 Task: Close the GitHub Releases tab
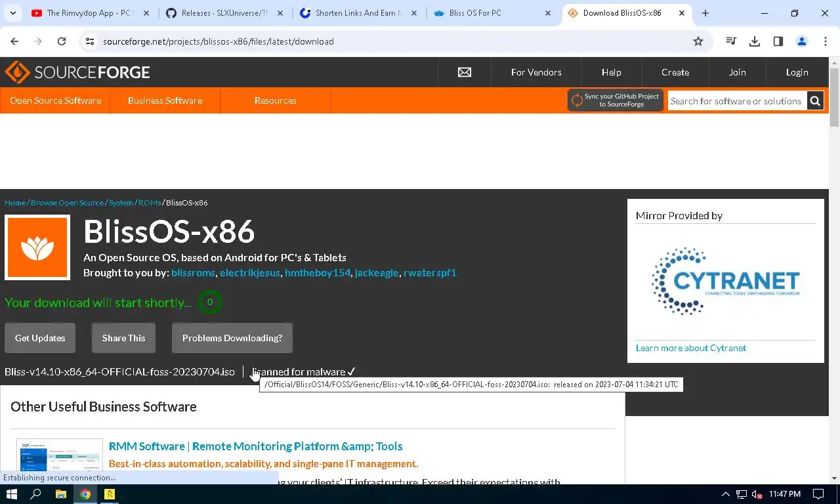280,13
